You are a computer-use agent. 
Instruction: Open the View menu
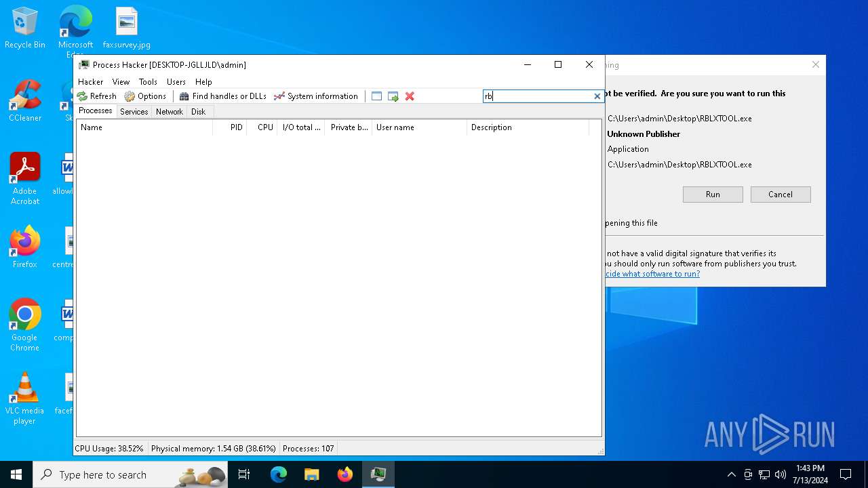click(x=121, y=81)
